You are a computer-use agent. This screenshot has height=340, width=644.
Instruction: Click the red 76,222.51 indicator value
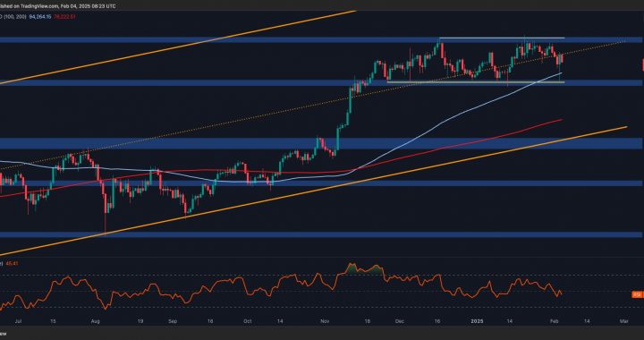[x=64, y=17]
